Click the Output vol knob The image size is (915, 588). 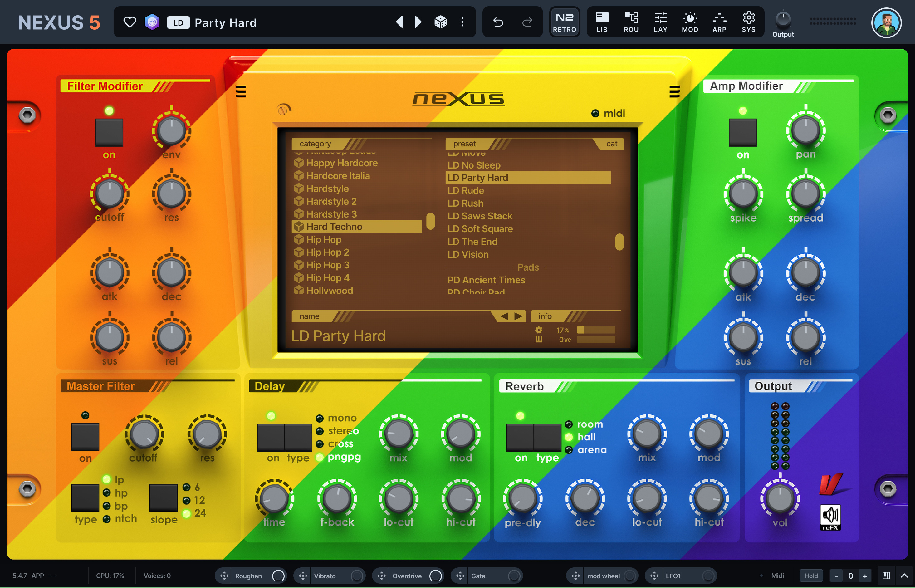point(780,499)
